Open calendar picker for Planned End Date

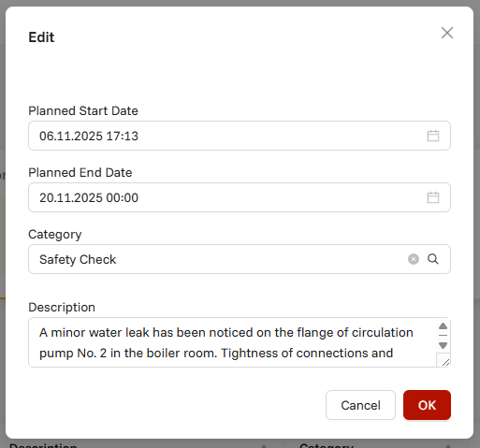pyautogui.click(x=433, y=197)
